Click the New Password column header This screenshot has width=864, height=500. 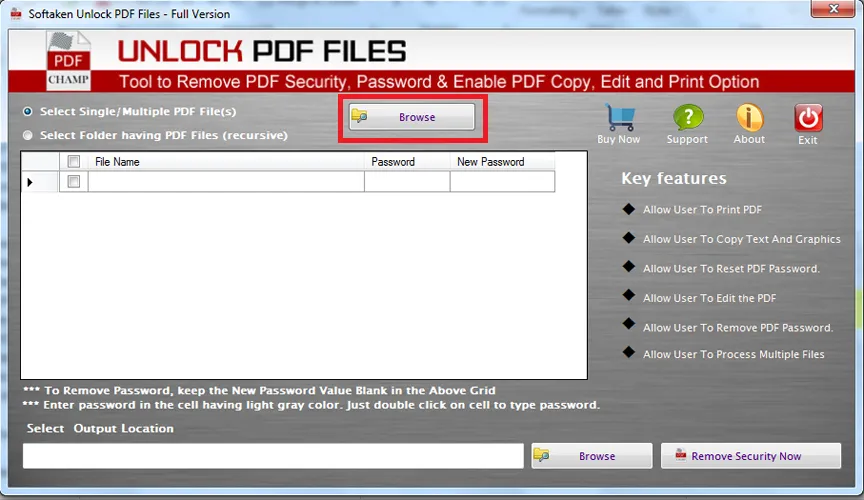point(503,162)
